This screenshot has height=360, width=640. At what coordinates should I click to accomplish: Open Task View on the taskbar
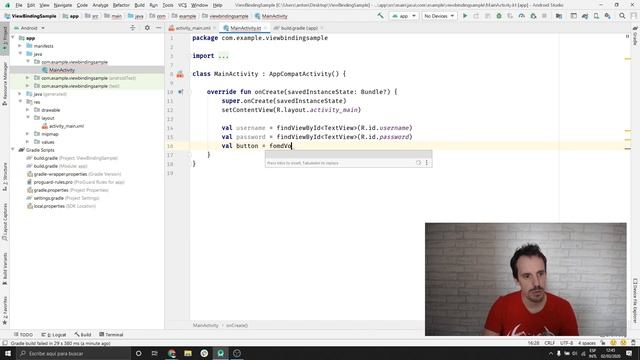[x=155, y=353]
